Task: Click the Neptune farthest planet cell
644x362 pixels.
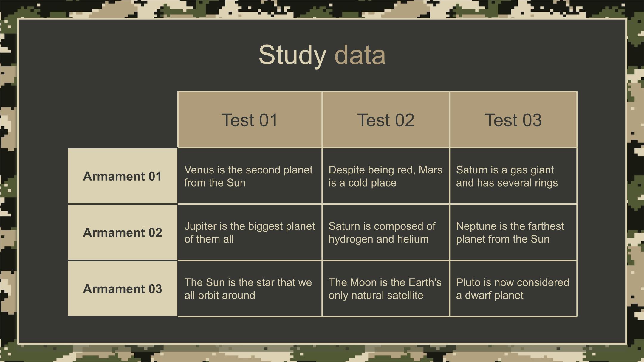Action: [513, 232]
